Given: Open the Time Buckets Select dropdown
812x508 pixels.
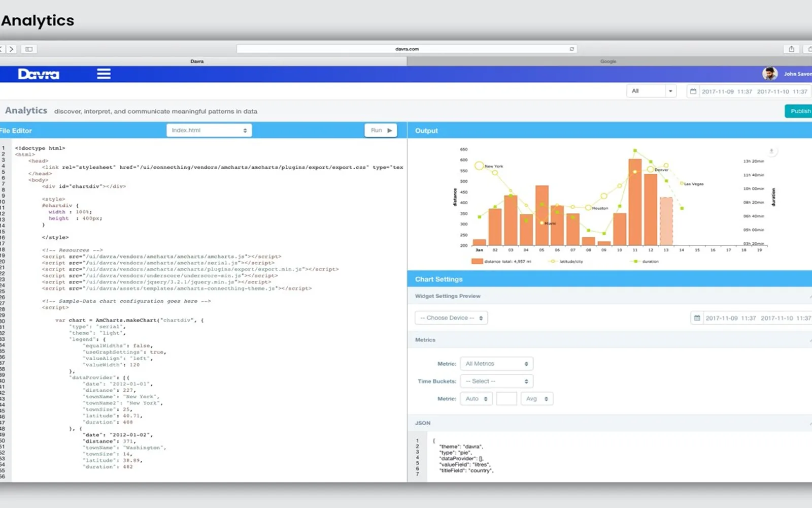Looking at the screenshot, I should [x=497, y=381].
